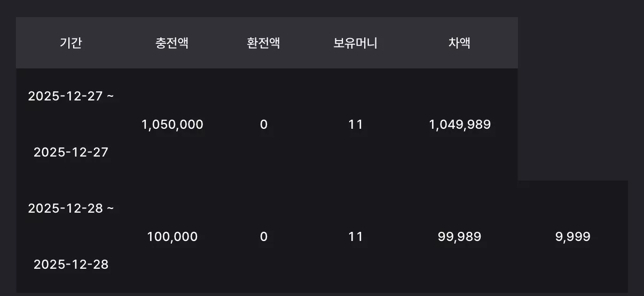Click the 차액 column header

[459, 43]
